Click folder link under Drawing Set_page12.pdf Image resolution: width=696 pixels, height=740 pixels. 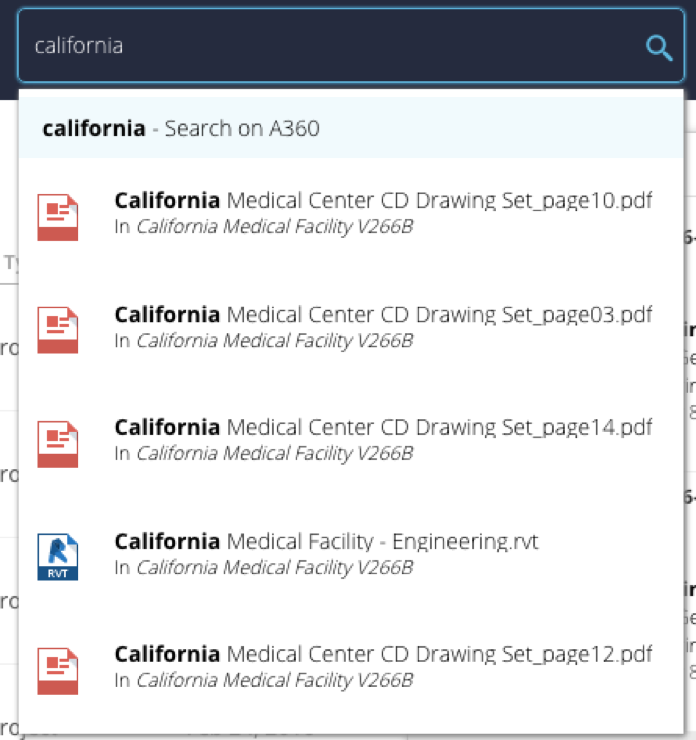click(x=274, y=681)
